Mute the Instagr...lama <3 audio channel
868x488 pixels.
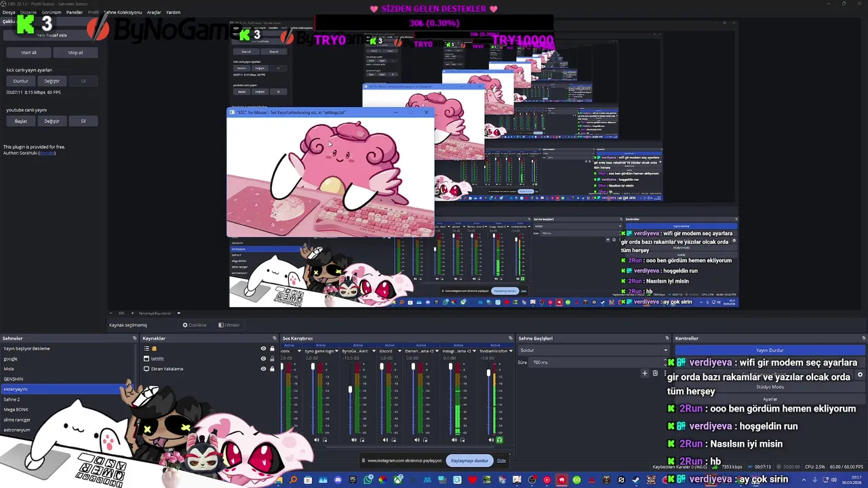[454, 440]
